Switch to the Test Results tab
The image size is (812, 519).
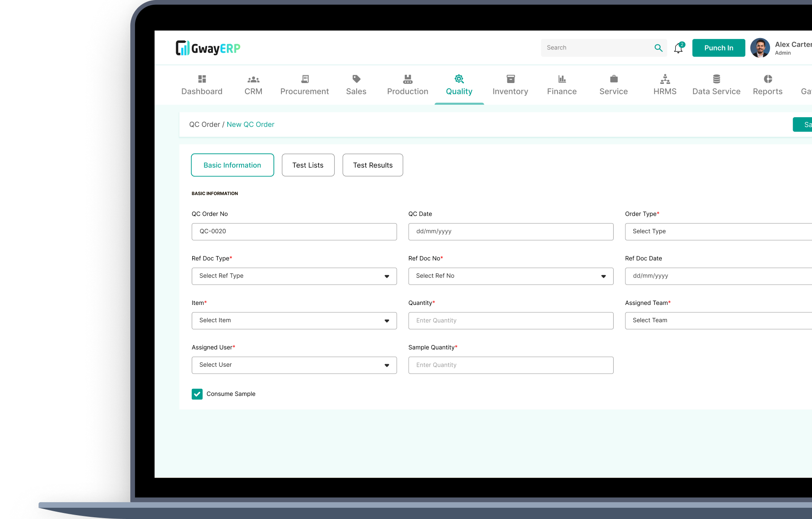click(373, 165)
